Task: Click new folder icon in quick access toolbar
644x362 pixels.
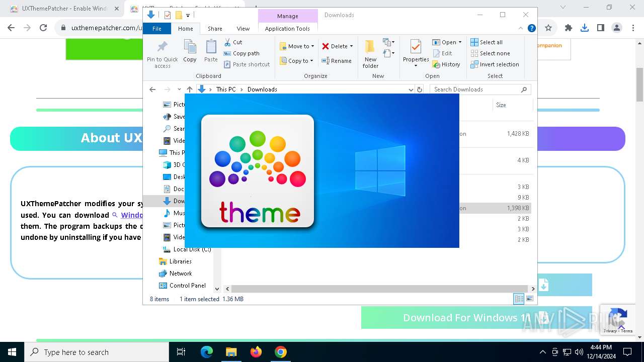Action: point(179,15)
